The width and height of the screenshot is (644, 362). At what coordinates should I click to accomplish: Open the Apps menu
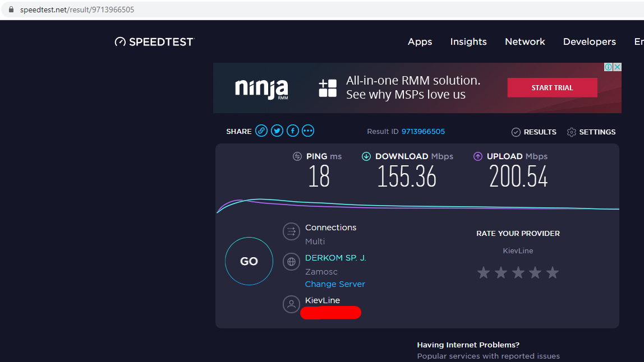[x=420, y=42]
